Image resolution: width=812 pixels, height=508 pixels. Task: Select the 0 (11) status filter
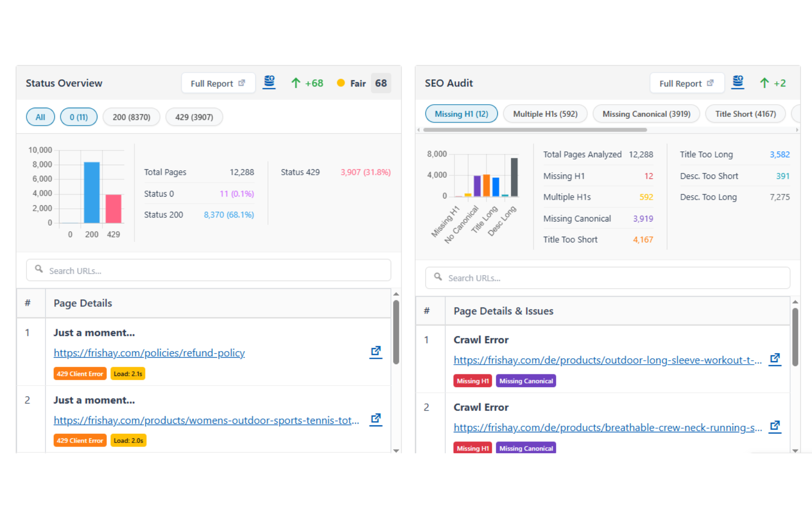pos(78,117)
